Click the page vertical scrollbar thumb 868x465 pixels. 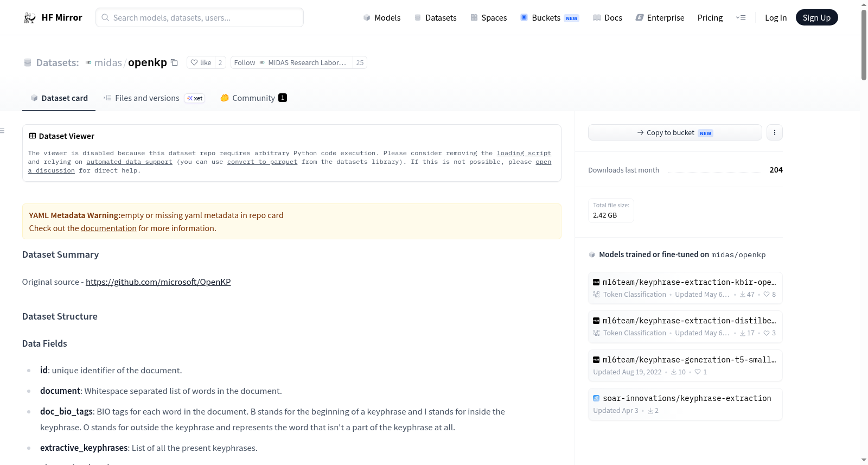(864, 44)
